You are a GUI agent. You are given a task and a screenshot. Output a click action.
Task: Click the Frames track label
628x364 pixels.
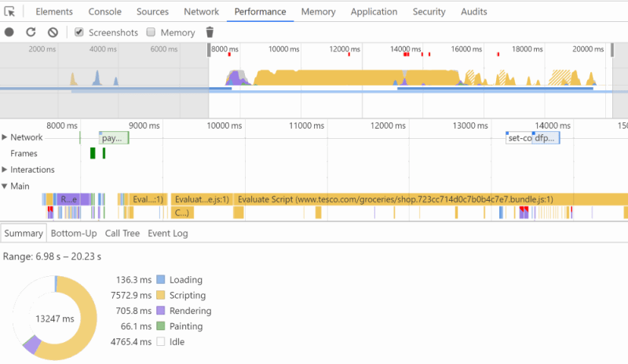[x=24, y=154]
